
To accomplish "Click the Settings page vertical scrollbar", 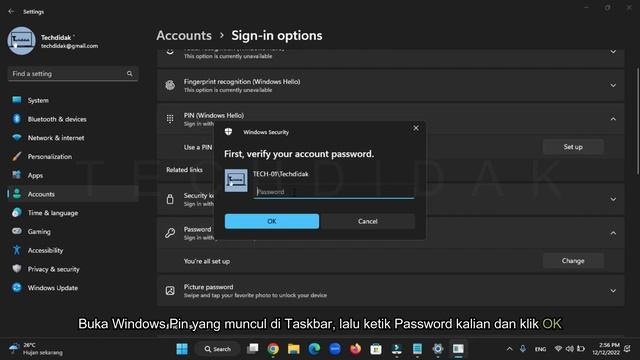I will (x=638, y=122).
